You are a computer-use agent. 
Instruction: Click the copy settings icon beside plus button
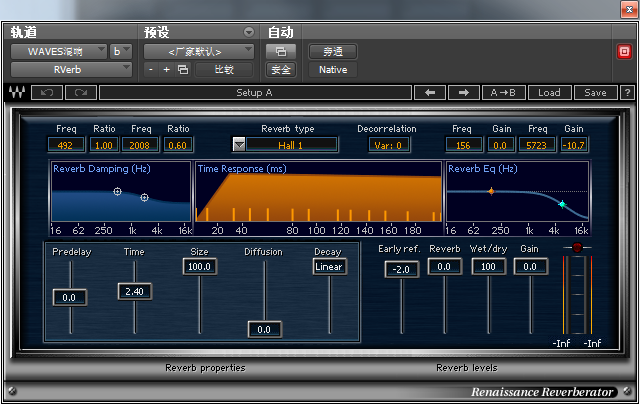coord(183,70)
